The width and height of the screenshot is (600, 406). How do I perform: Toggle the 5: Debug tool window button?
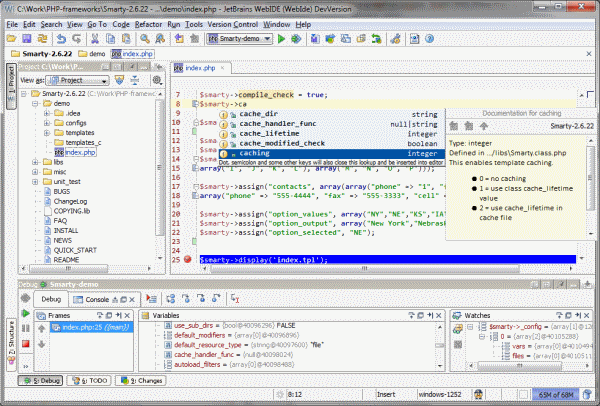coord(41,380)
